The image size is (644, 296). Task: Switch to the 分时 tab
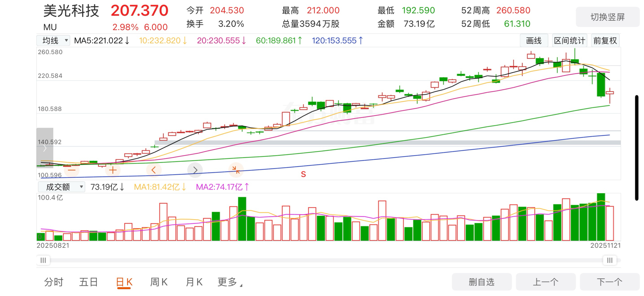(x=54, y=282)
